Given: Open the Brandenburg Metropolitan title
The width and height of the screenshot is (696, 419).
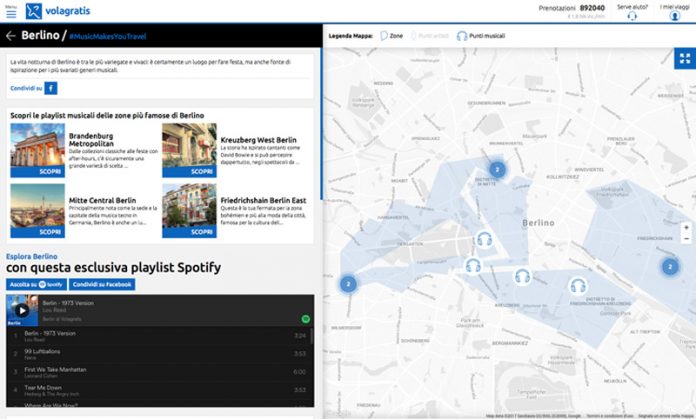Looking at the screenshot, I should (91, 140).
